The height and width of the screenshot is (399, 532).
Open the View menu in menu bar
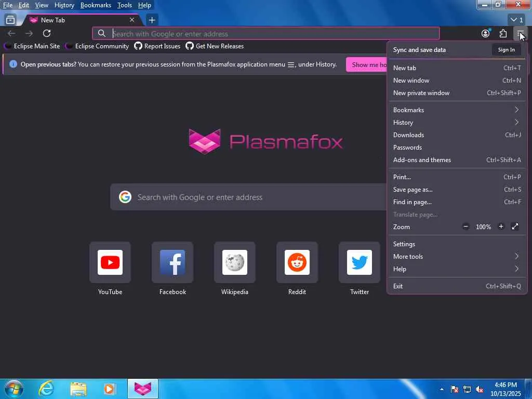click(x=42, y=5)
